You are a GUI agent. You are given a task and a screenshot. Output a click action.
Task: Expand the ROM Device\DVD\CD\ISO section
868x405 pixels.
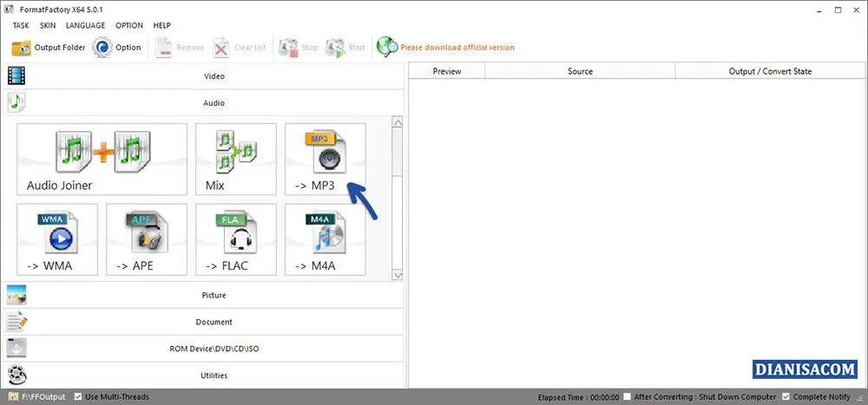[204, 349]
